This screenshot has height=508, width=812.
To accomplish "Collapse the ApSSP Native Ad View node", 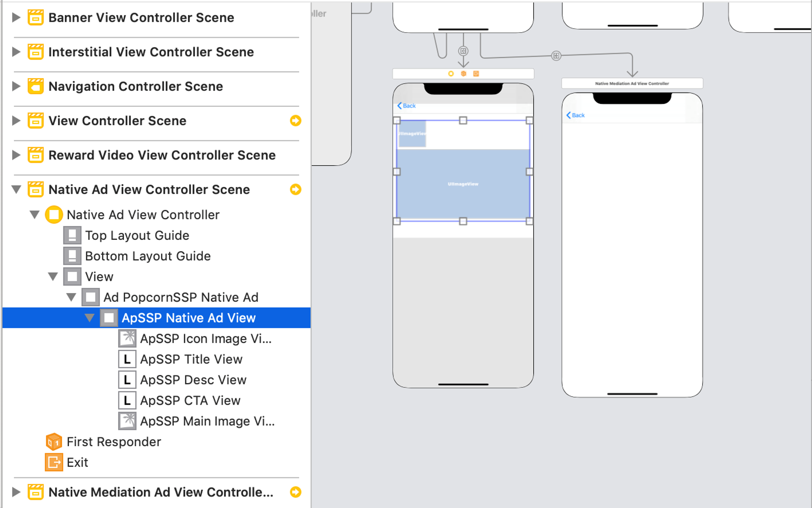I will 90,318.
